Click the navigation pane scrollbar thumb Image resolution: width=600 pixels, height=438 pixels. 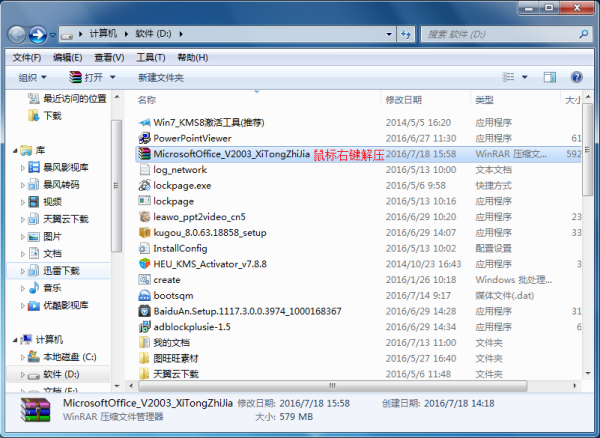tap(117, 186)
